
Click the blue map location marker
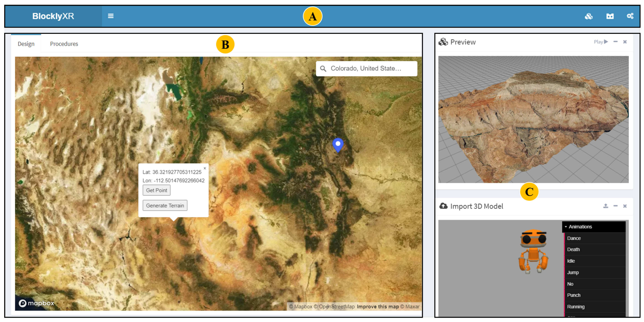338,144
